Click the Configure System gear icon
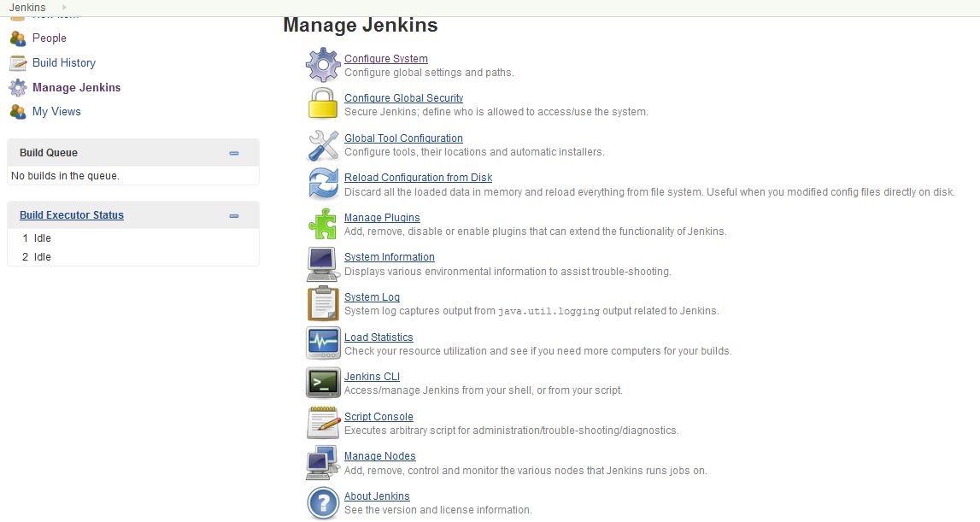The width and height of the screenshot is (980, 522). (322, 65)
